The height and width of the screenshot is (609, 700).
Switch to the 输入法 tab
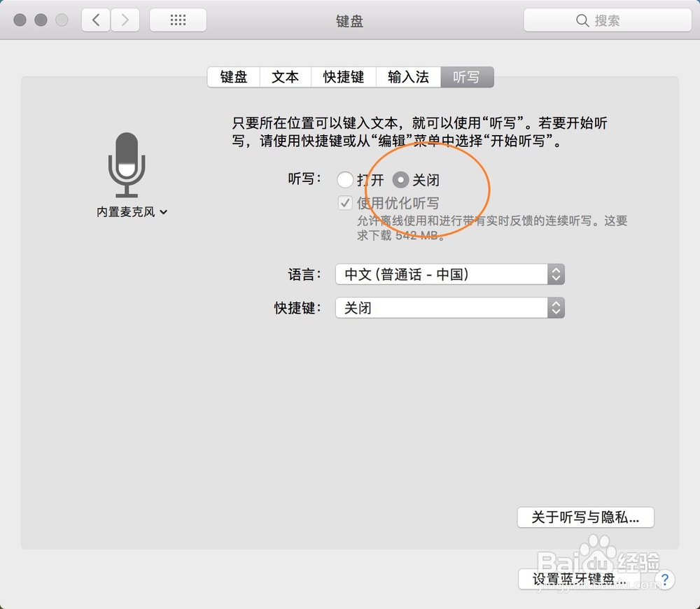(x=408, y=77)
